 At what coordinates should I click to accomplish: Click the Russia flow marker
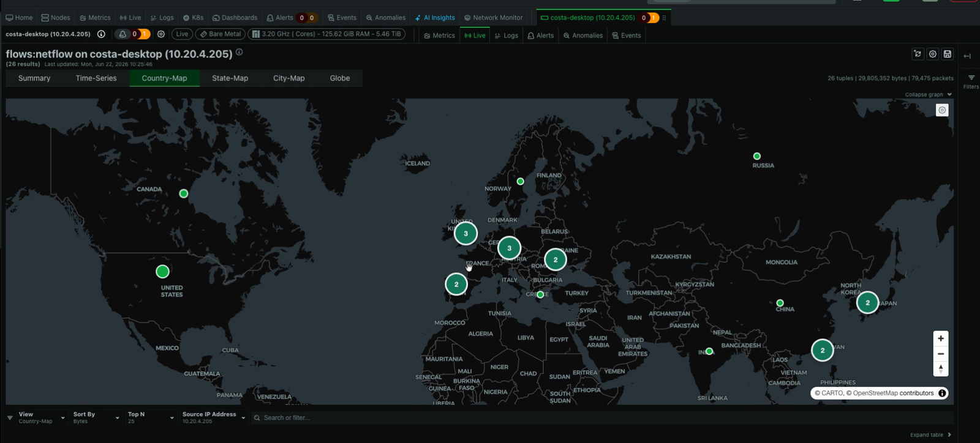coord(756,156)
